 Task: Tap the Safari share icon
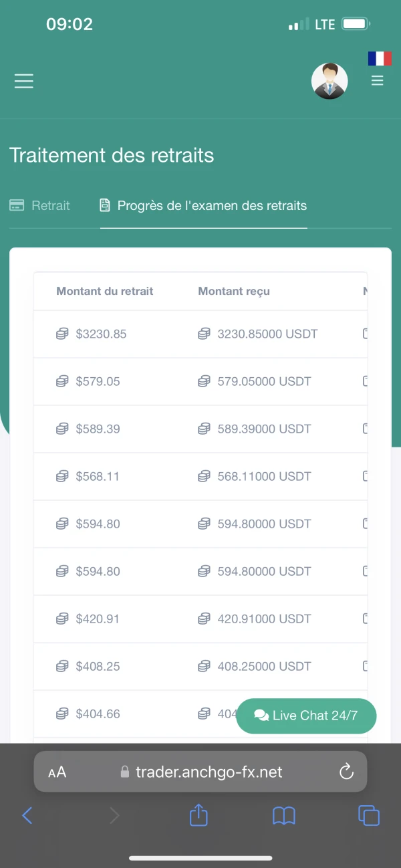click(x=198, y=815)
